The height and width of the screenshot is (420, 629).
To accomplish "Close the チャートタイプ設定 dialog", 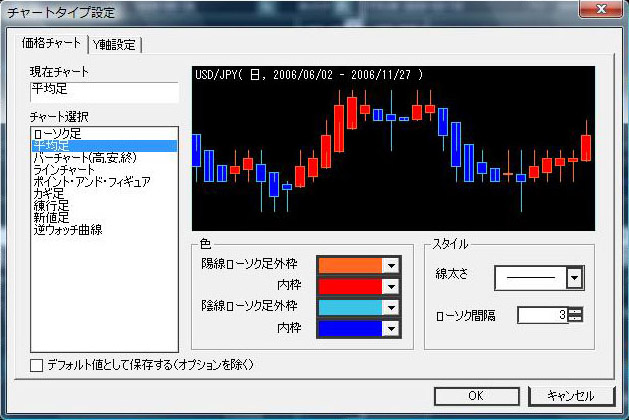I will pos(601,9).
